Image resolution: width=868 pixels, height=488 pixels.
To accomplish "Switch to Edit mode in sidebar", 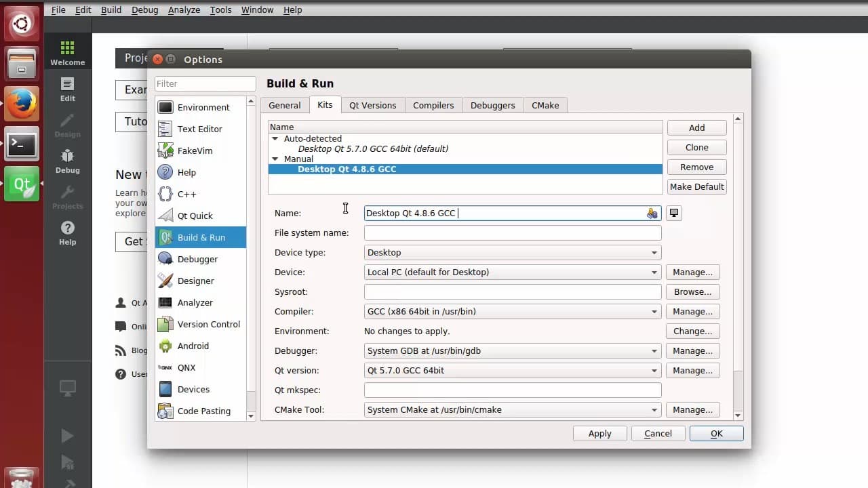I will (x=67, y=89).
